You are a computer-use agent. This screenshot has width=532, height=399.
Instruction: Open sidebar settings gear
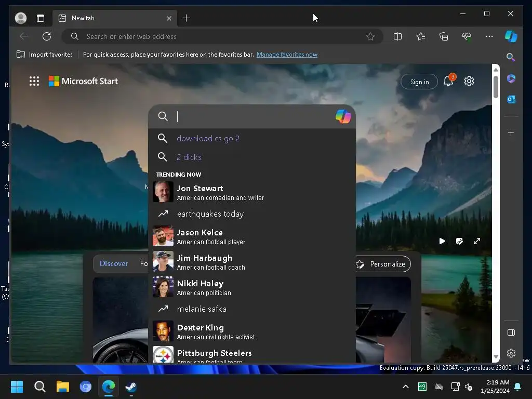point(511,353)
